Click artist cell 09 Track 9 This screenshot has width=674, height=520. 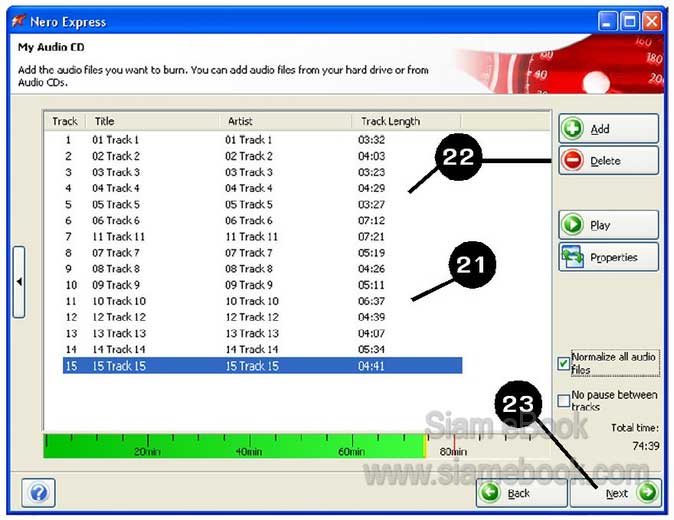pyautogui.click(x=249, y=285)
